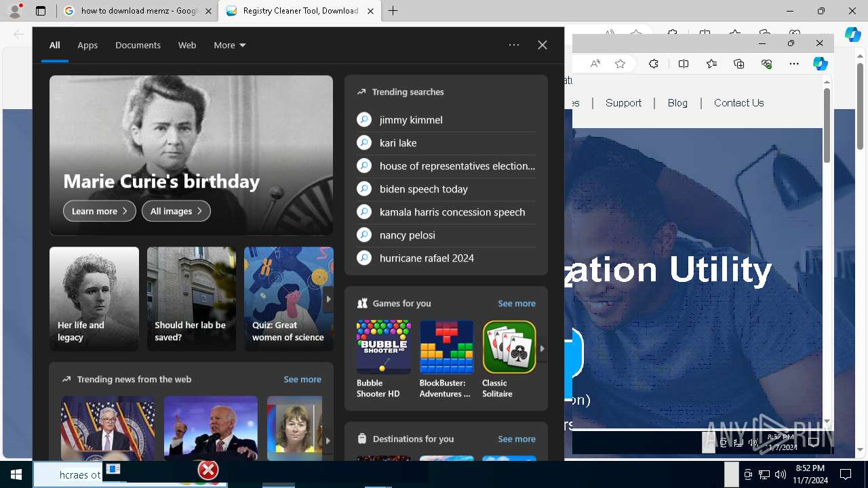Switch to the Documents search tab
This screenshot has width=868, height=488.
[x=138, y=45]
